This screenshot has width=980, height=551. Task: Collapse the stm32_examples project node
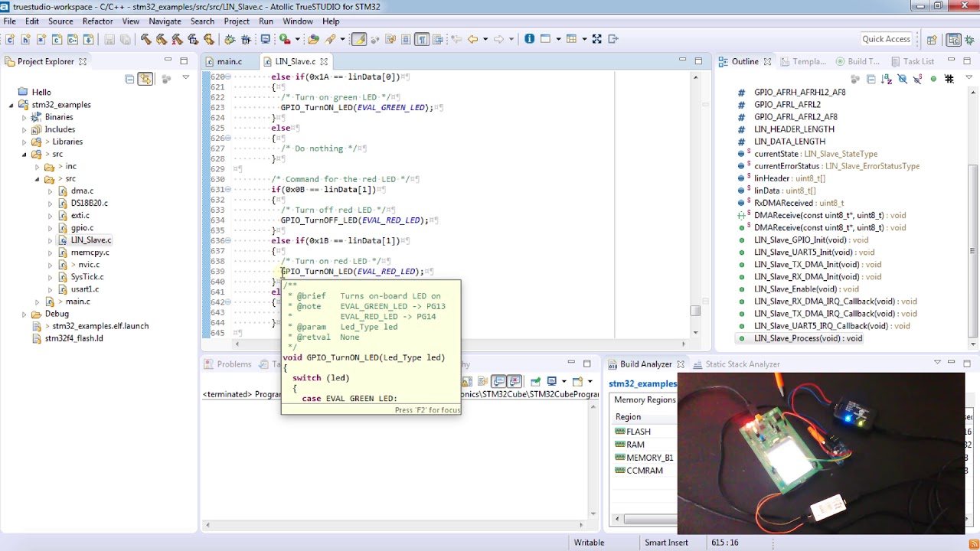point(11,105)
